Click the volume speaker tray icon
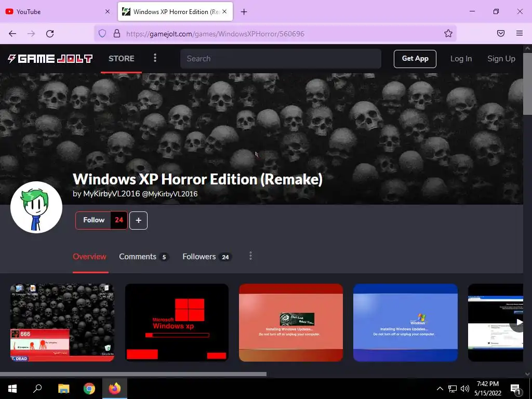This screenshot has height=399, width=532. 465,389
